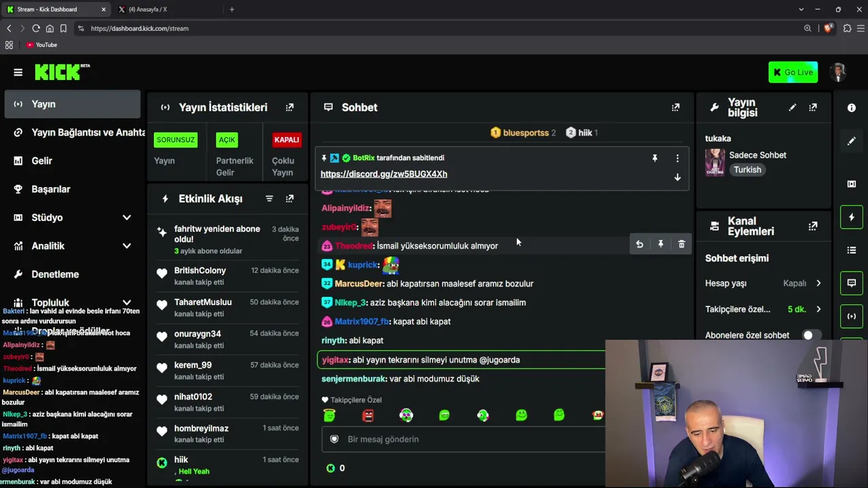This screenshot has width=868, height=488.
Task: Toggle the Abonelere özel sohbet switch
Action: pos(812,335)
